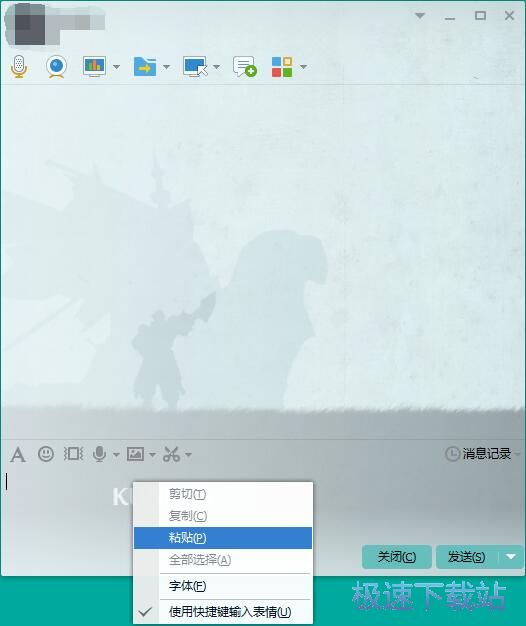
Task: Insert a picture with image icon
Action: (x=135, y=454)
